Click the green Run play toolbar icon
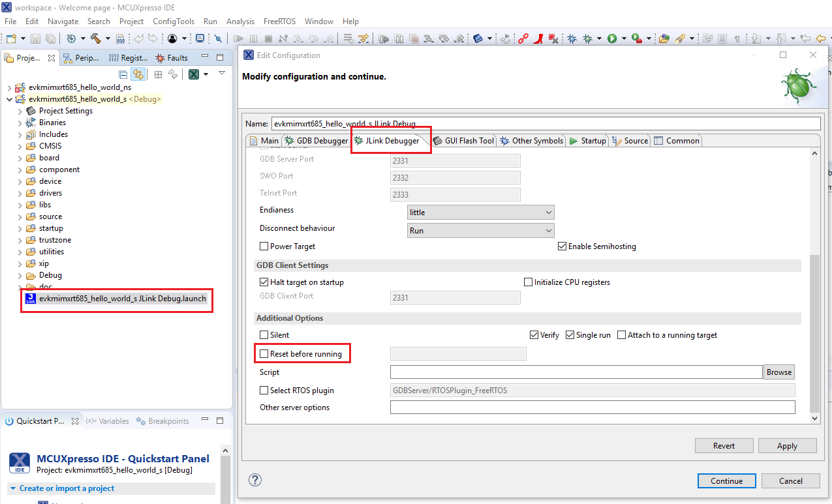Viewport: 832px width, 504px height. [612, 38]
